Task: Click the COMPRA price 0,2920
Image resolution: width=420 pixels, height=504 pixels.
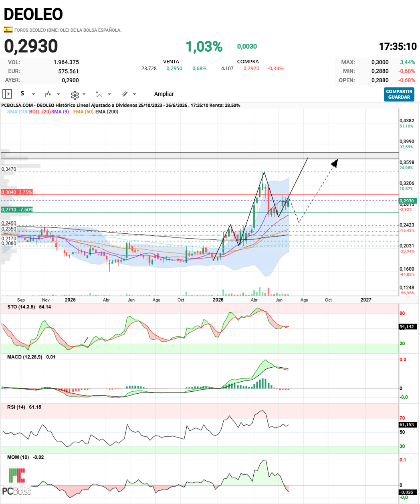Action: [x=251, y=69]
